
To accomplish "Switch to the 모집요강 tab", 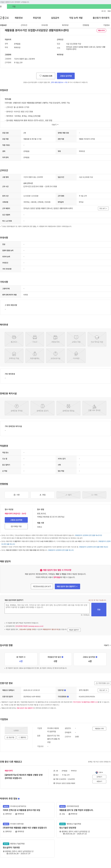I will (x=3, y=25).
